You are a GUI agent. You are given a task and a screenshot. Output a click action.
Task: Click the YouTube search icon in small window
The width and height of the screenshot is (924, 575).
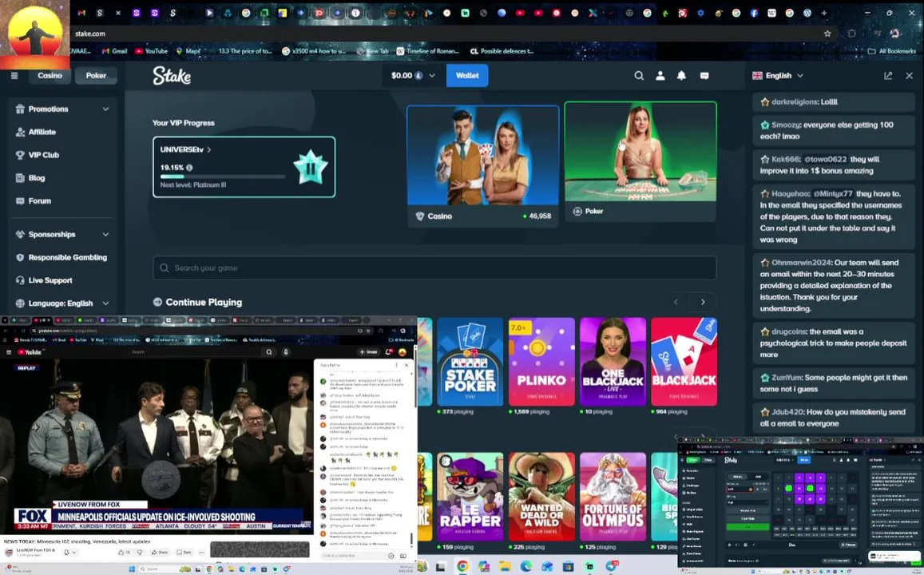pos(268,351)
